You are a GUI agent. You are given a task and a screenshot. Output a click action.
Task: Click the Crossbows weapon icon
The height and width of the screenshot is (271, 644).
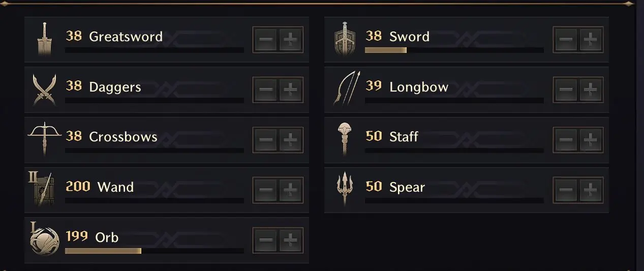point(44,137)
